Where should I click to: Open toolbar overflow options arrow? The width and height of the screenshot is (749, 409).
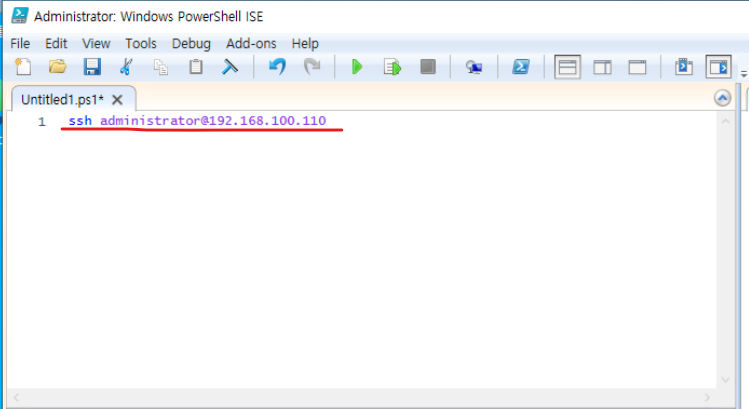pyautogui.click(x=744, y=74)
